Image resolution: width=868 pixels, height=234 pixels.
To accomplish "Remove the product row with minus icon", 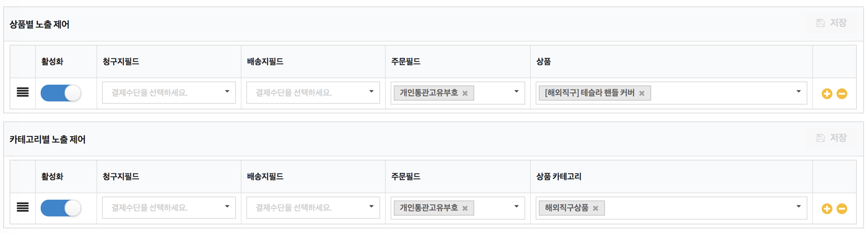I will click(842, 94).
